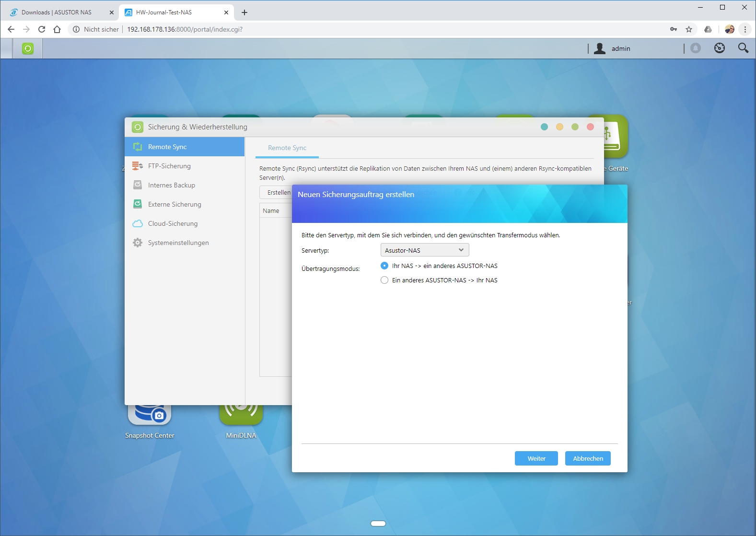Select Ein anderes ASUSTOR-NAS -> Ihr NAS
Screen dimensions: 756x536
pos(384,280)
